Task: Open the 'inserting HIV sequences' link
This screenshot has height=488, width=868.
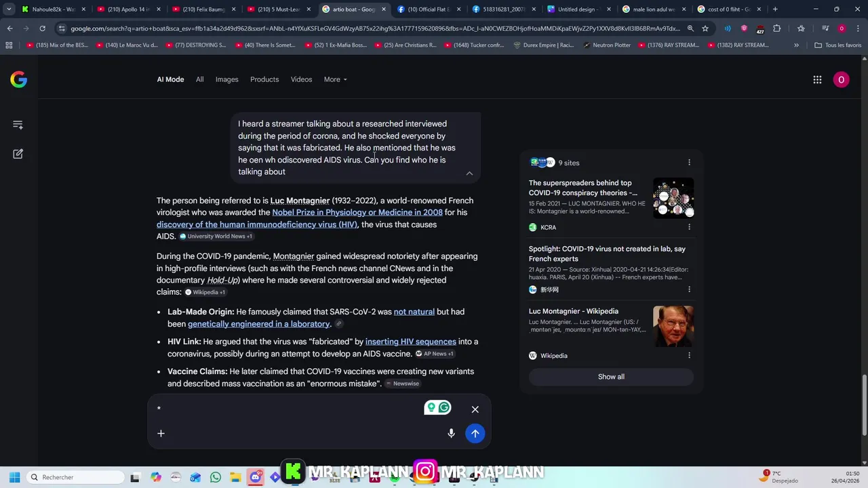Action: (x=410, y=342)
